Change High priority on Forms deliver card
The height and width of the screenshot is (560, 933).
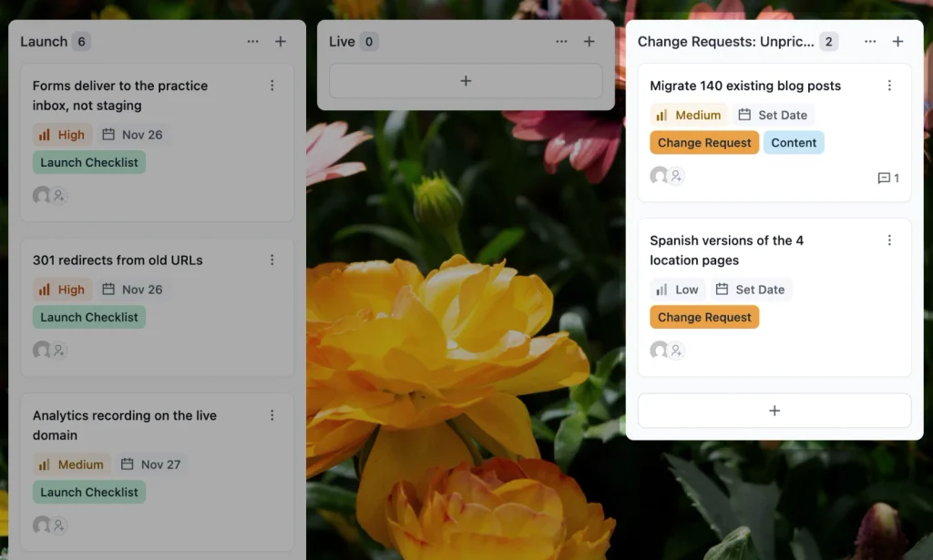point(62,135)
